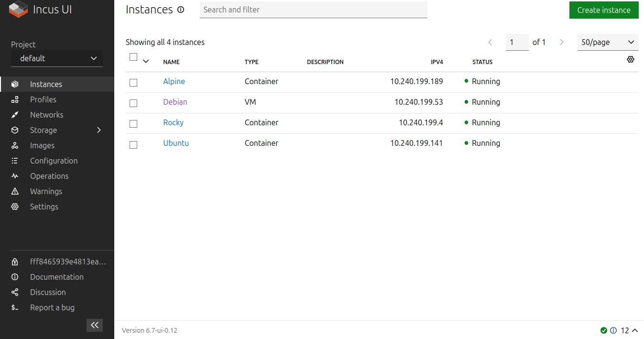This screenshot has height=339, width=644.
Task: Click the Configuration list icon
Action: [15, 161]
